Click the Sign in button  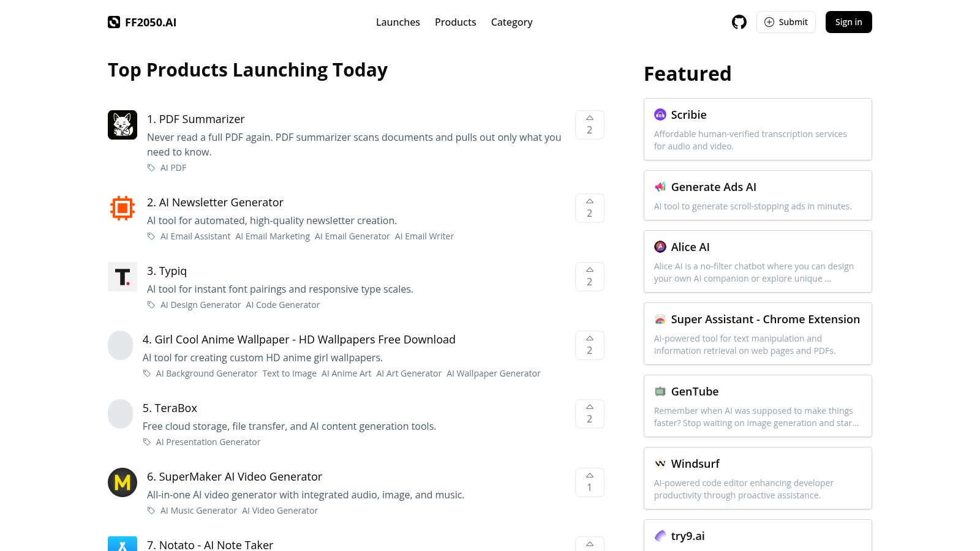tap(848, 22)
